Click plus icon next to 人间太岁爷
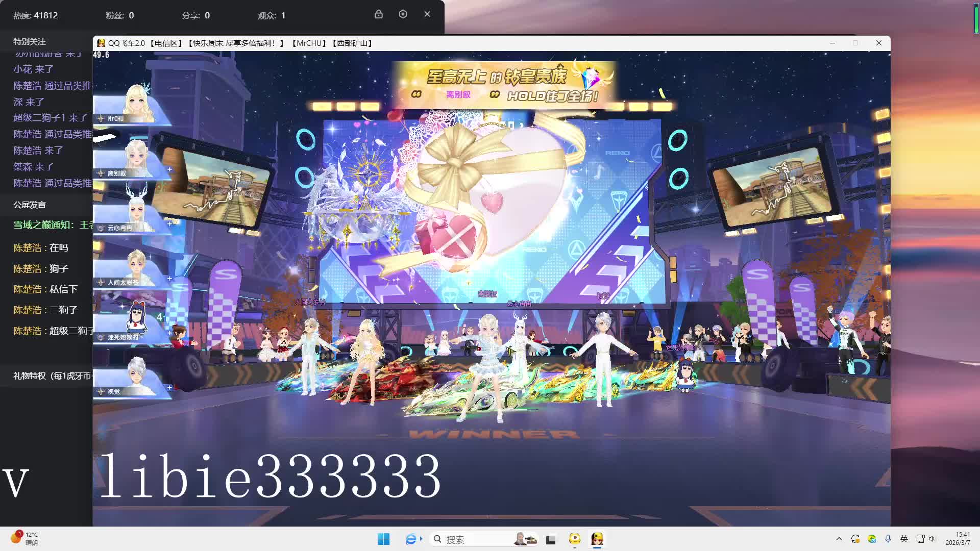Screen dimensions: 980x551 point(169,279)
